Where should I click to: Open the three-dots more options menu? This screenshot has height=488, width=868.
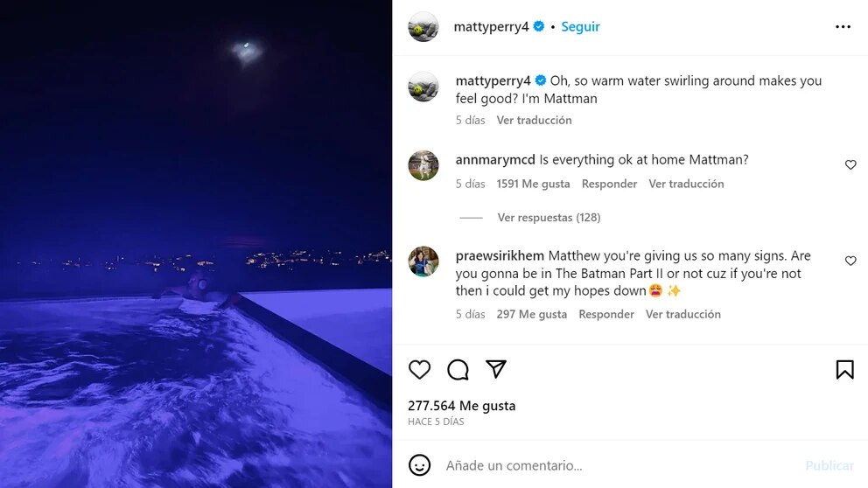point(843,27)
